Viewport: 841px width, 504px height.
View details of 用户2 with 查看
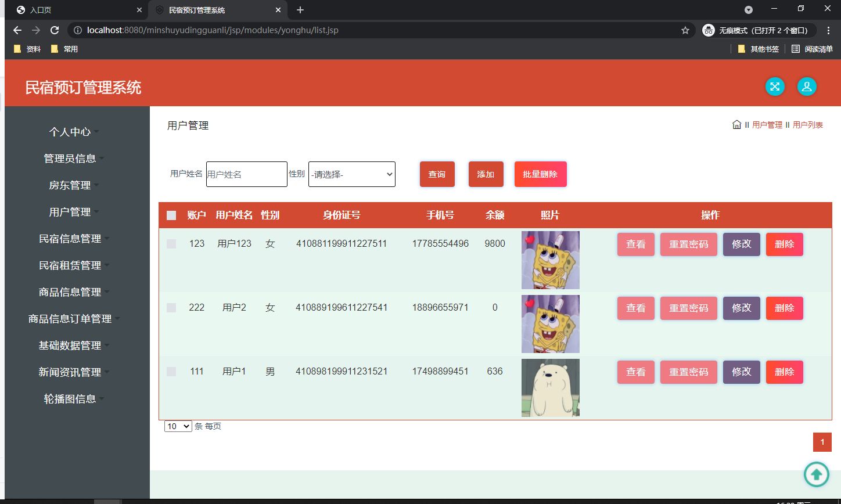636,308
